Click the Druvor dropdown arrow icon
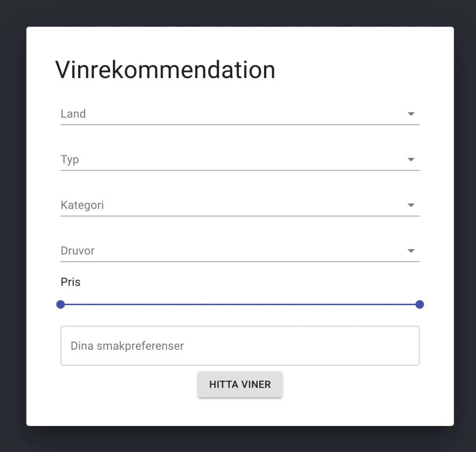476x452 pixels. pyautogui.click(x=411, y=250)
